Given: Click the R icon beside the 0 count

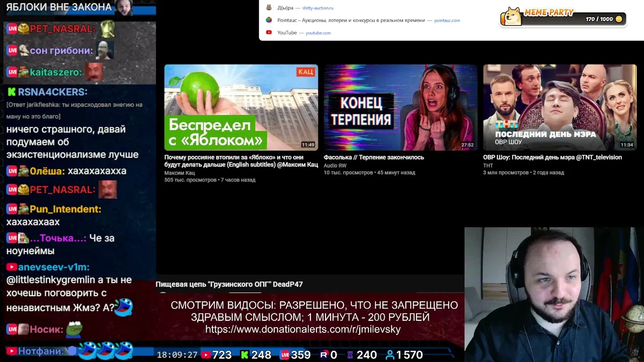Looking at the screenshot, I should (324, 355).
